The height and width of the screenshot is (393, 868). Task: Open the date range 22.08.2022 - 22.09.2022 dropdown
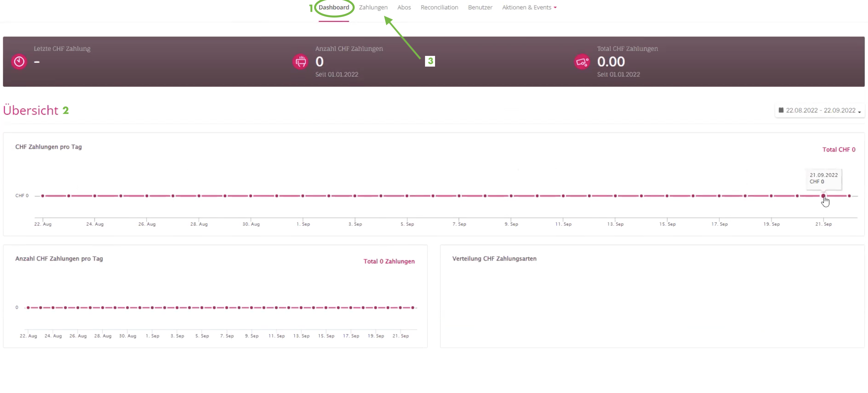coord(820,110)
